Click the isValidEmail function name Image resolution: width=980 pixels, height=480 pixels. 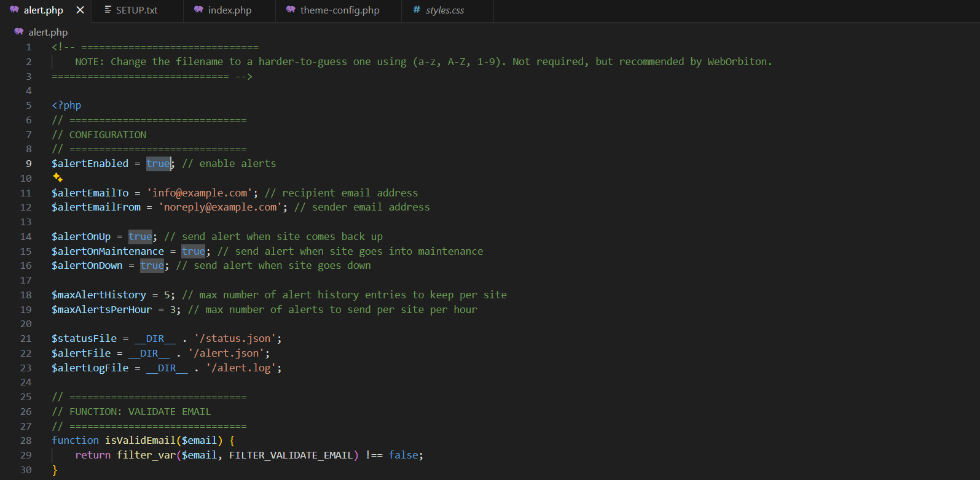click(140, 440)
